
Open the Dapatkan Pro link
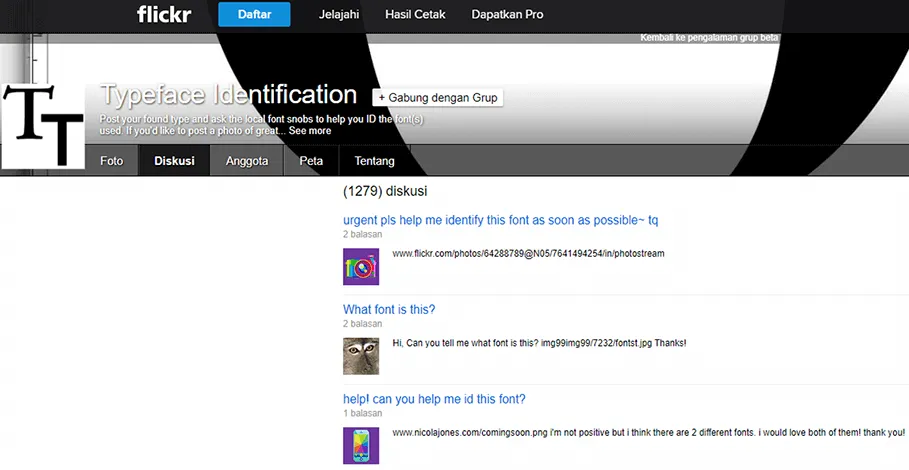pos(507,14)
